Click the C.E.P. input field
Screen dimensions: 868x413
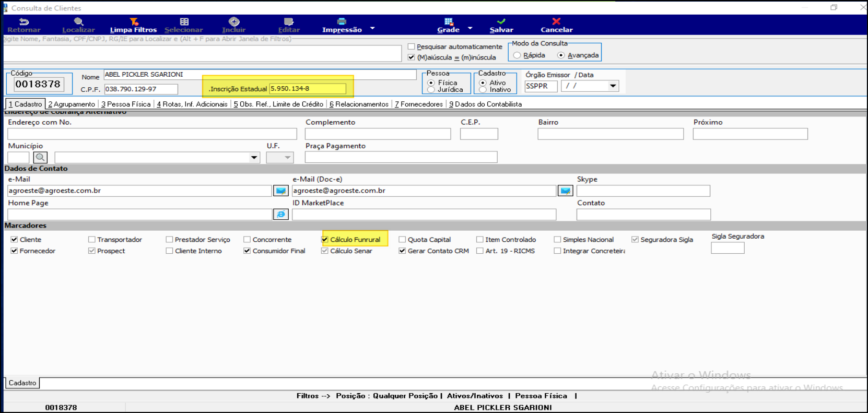coord(479,134)
